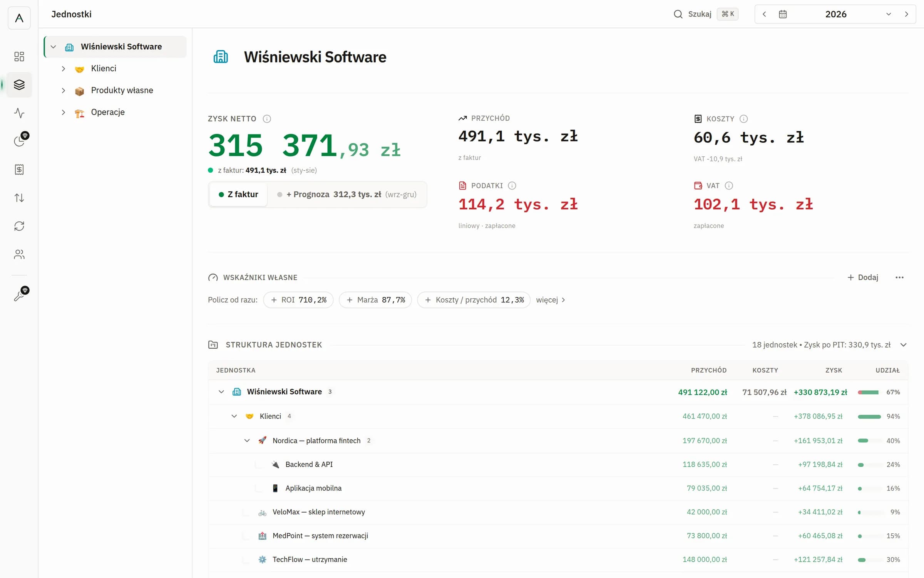Open the up-down arrows transfers icon

click(x=19, y=198)
